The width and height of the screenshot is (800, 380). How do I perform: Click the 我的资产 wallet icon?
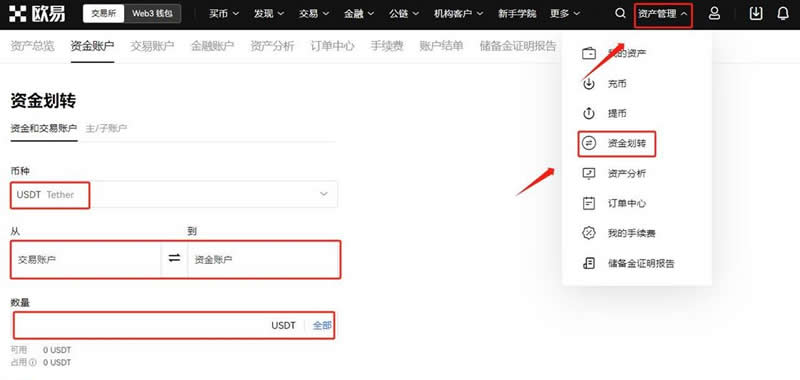point(589,54)
